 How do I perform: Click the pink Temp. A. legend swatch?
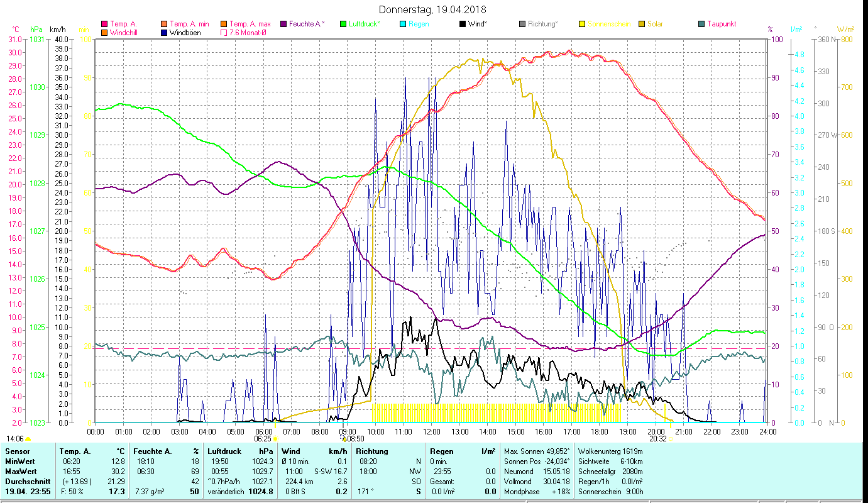(x=104, y=25)
